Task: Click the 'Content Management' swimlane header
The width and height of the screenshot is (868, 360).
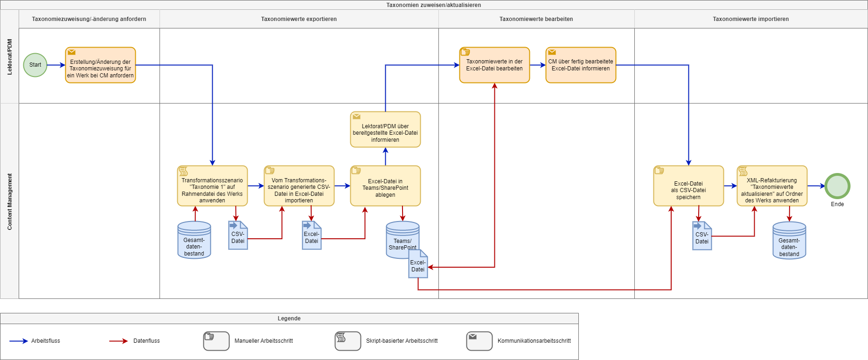Action: click(10, 201)
